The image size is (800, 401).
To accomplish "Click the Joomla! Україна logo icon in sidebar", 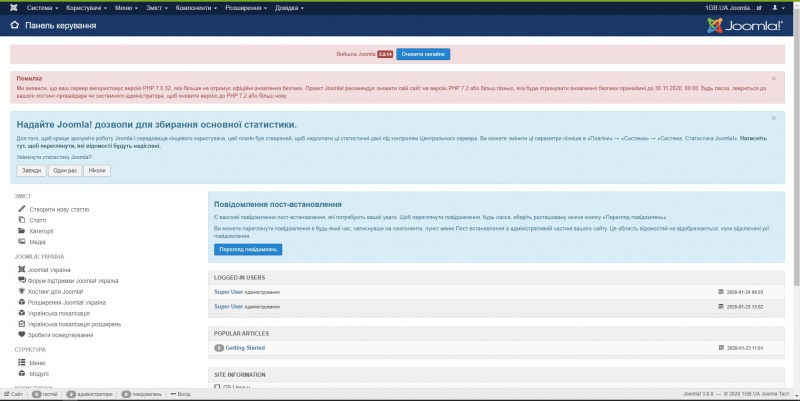I will 21,269.
